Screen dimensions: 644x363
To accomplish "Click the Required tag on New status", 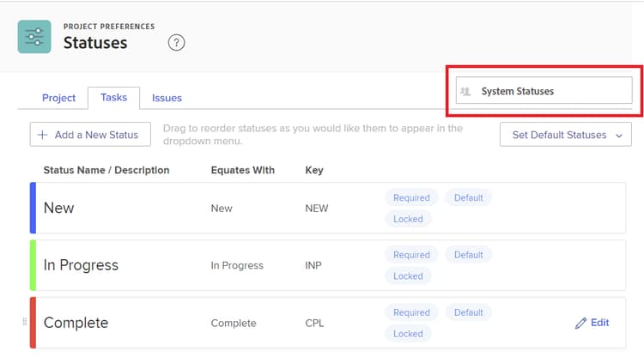I will tap(411, 197).
